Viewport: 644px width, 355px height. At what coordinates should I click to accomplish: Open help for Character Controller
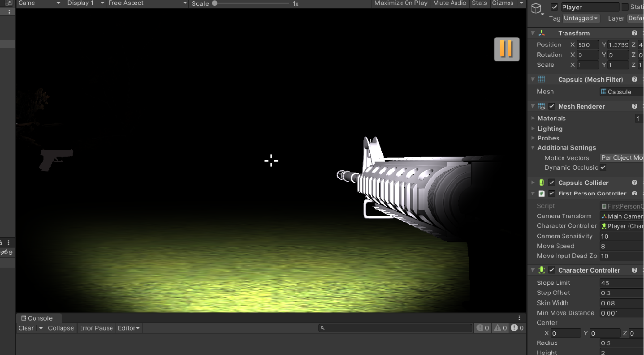pyautogui.click(x=635, y=270)
